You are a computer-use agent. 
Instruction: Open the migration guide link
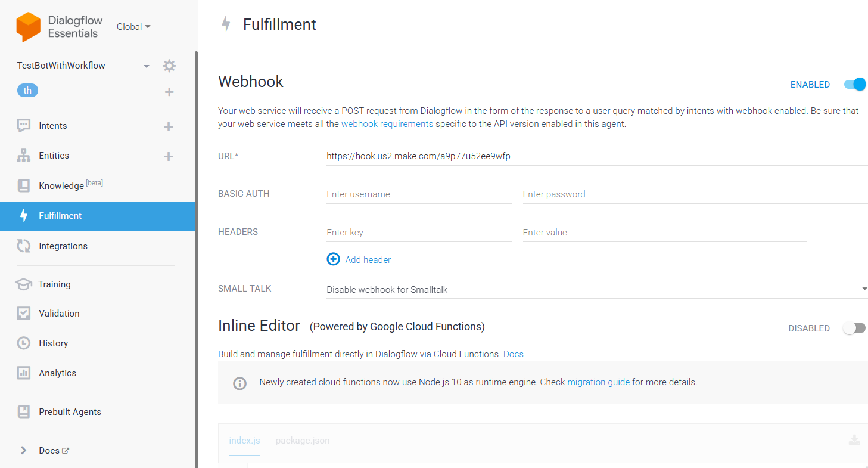pos(599,382)
